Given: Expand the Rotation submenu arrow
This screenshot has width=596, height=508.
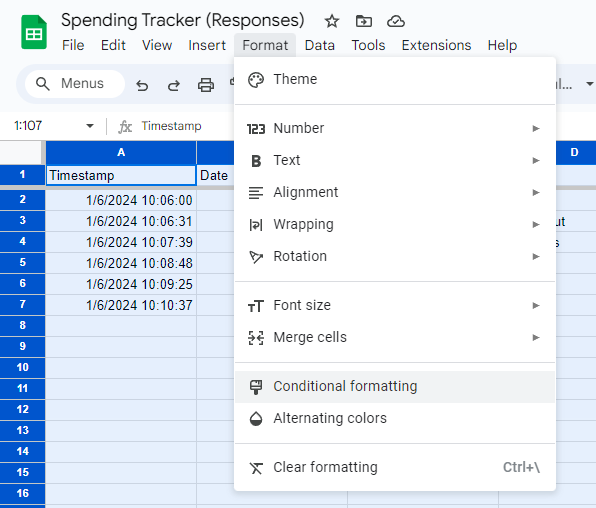Looking at the screenshot, I should (536, 256).
